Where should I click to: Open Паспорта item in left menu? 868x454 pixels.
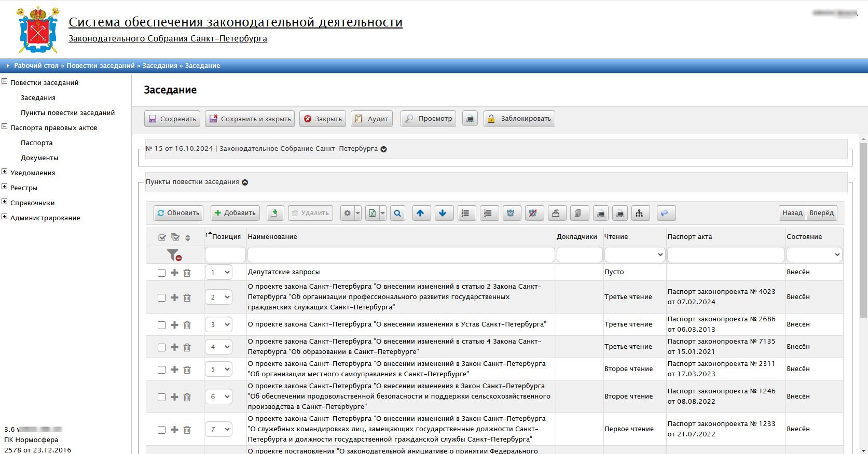point(36,143)
